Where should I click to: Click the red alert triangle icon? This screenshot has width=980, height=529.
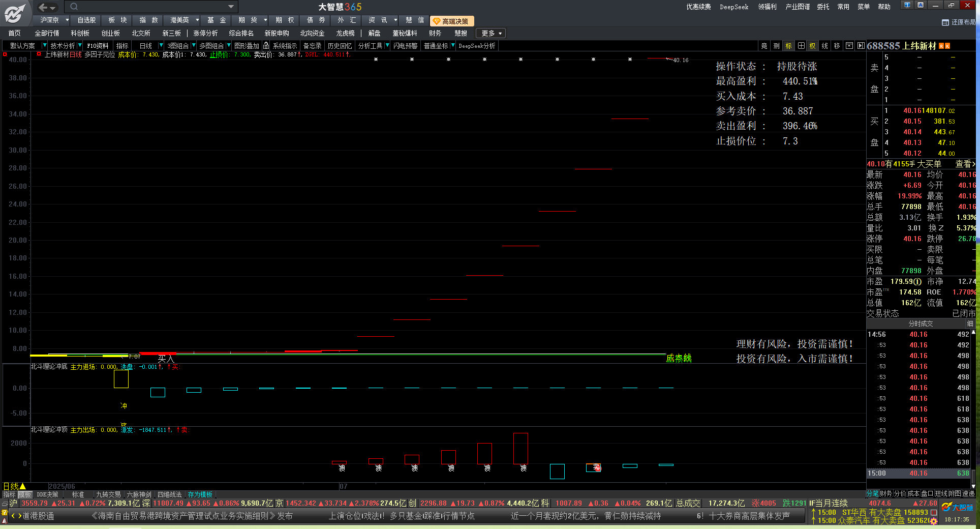(x=5, y=521)
